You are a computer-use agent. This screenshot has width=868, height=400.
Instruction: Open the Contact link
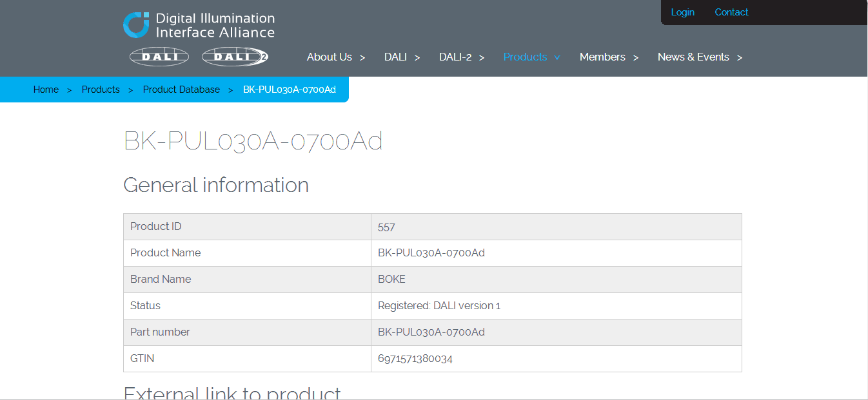pyautogui.click(x=731, y=12)
